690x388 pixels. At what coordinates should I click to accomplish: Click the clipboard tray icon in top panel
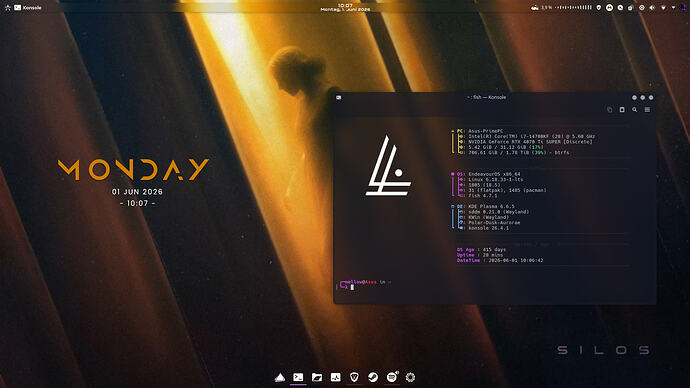point(630,8)
